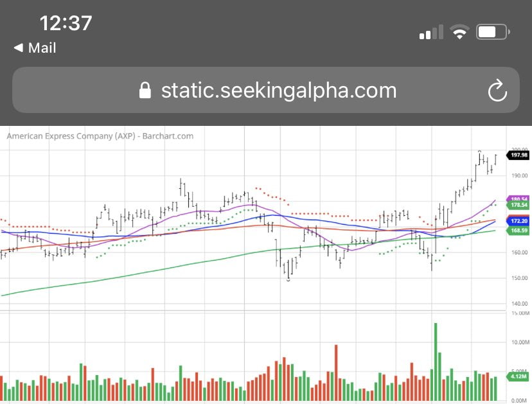The width and height of the screenshot is (532, 404).
Task: Tap the blue 172.20 price marker
Action: click(517, 220)
